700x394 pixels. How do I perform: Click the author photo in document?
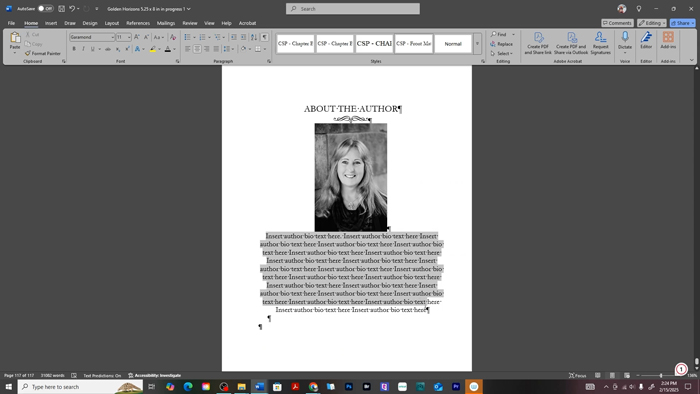(x=351, y=177)
